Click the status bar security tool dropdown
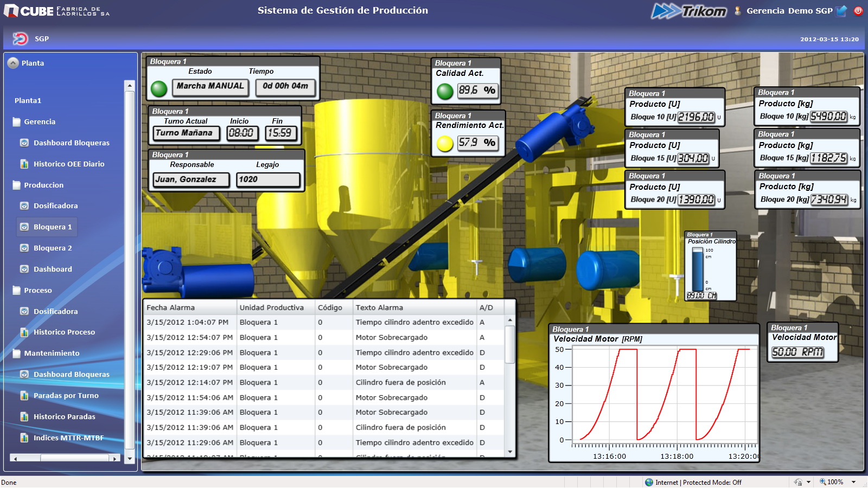The height and width of the screenshot is (488, 868). coord(808,482)
